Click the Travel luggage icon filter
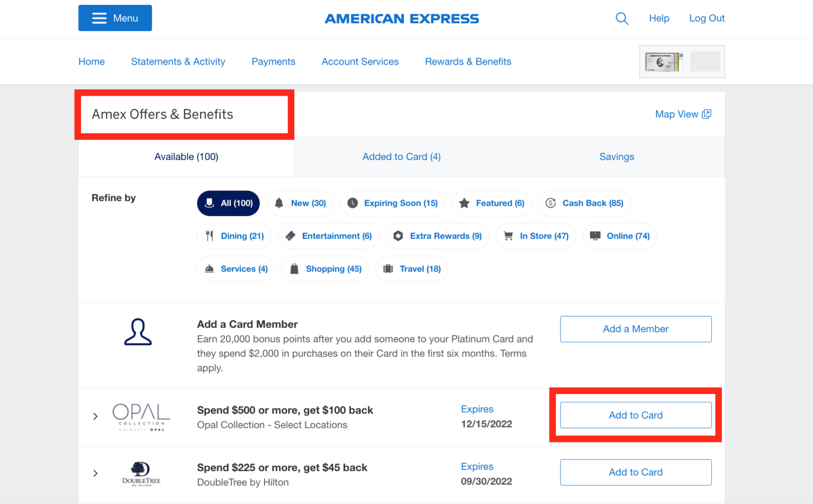Viewport: 813px width, 504px height. tap(388, 268)
